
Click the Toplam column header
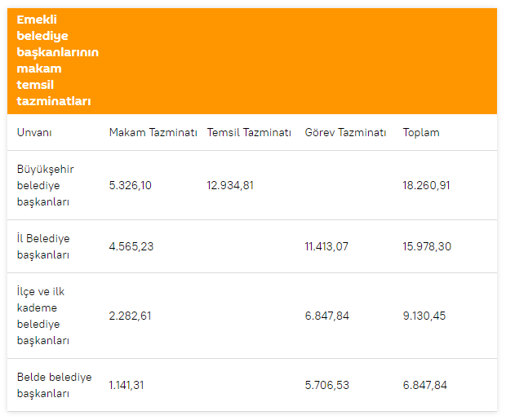coord(421,133)
